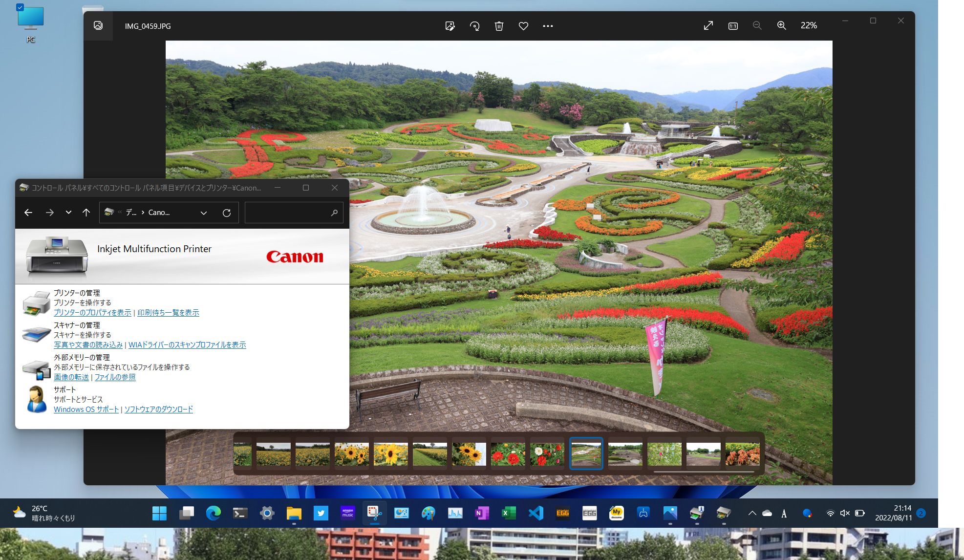
Task: Zoom in using the magnifier plus icon
Action: pyautogui.click(x=782, y=25)
